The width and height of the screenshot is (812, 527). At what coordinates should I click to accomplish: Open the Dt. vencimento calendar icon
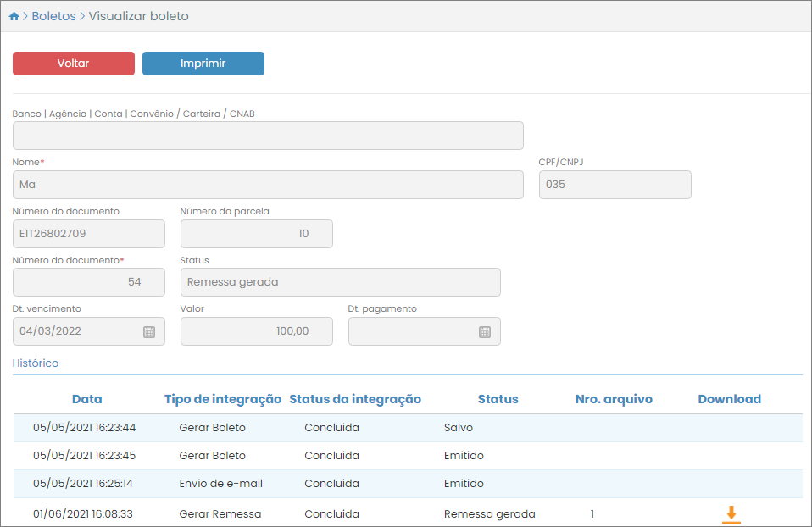coord(149,331)
